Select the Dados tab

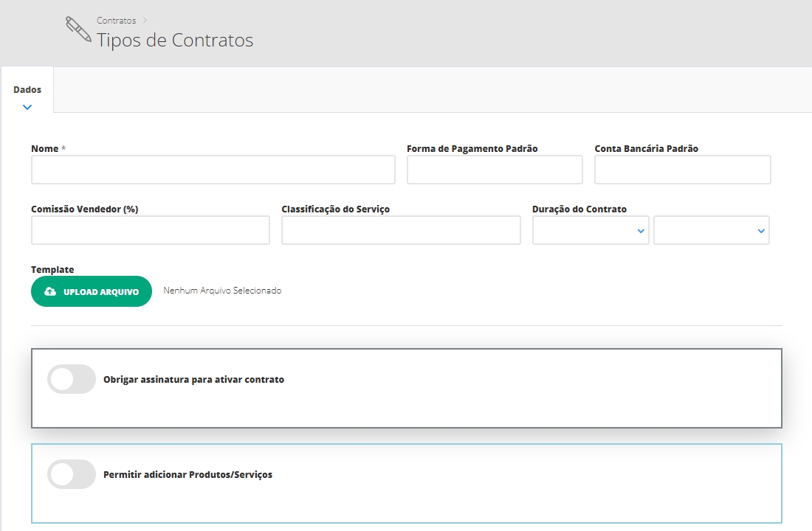tap(27, 90)
